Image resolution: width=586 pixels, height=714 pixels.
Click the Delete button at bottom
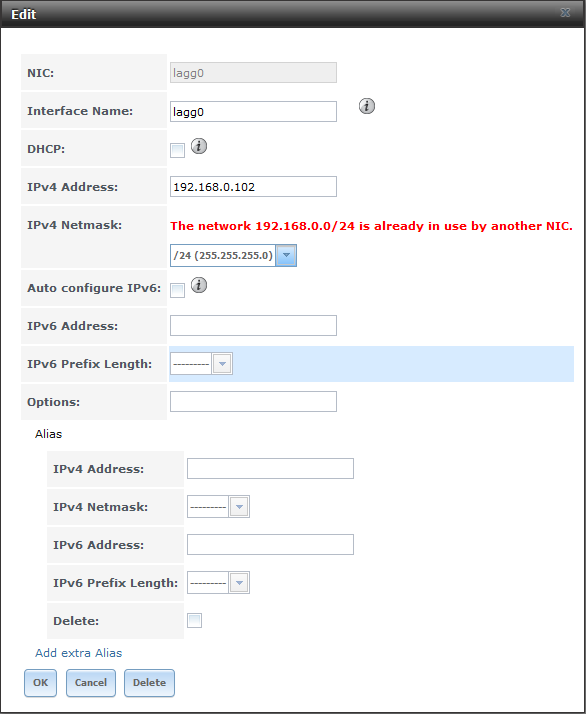click(x=149, y=683)
